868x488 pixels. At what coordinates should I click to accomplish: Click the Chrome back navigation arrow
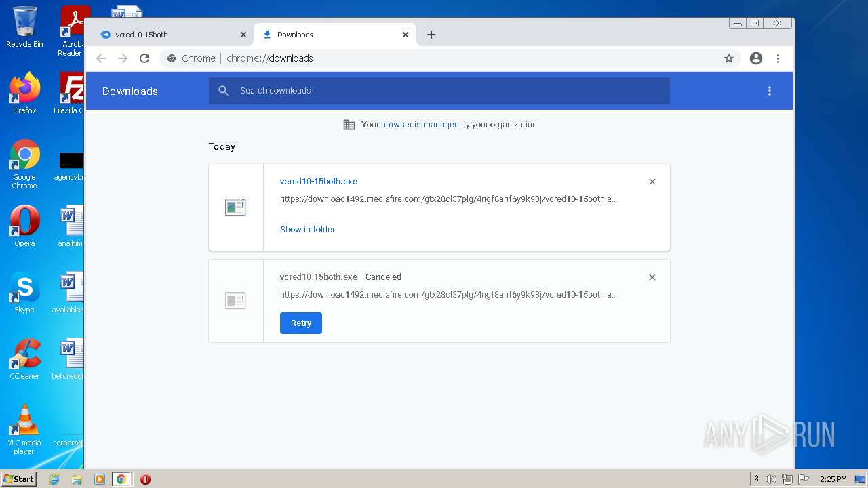pyautogui.click(x=101, y=58)
